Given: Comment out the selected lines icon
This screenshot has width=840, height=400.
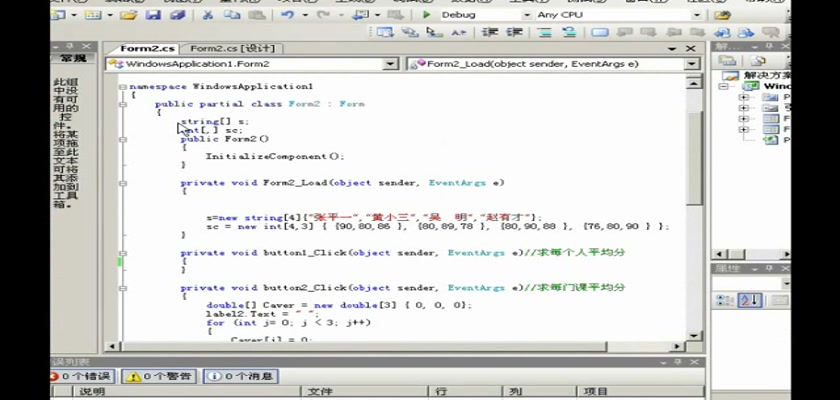Looking at the screenshot, I should (545, 32).
